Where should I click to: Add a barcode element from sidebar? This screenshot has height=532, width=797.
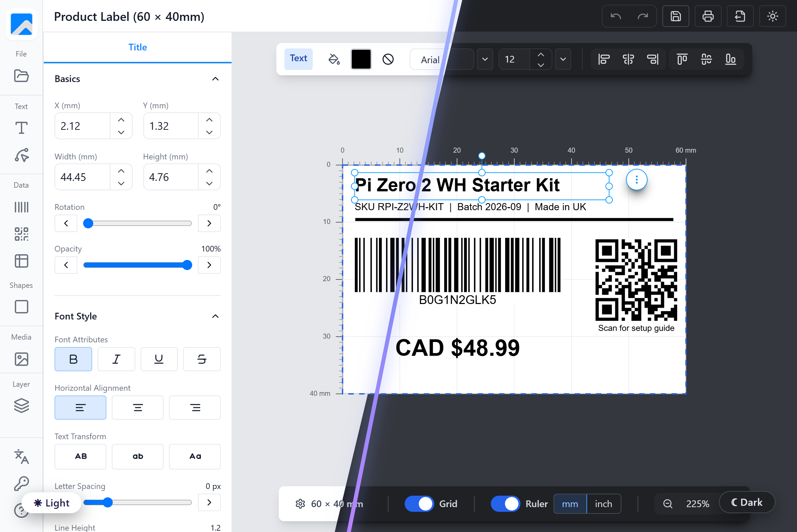click(x=21, y=207)
